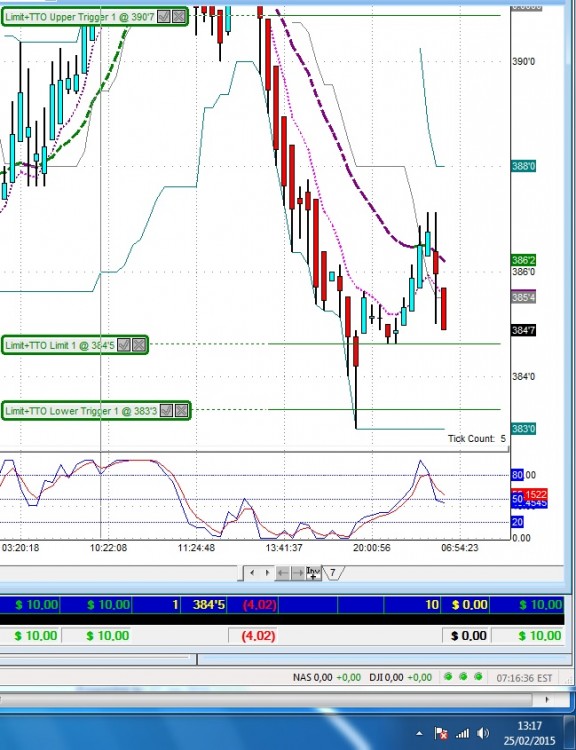Click the Limit 1 @ 384'5 checkmark icon
This screenshot has height=750, width=576.
pos(124,345)
